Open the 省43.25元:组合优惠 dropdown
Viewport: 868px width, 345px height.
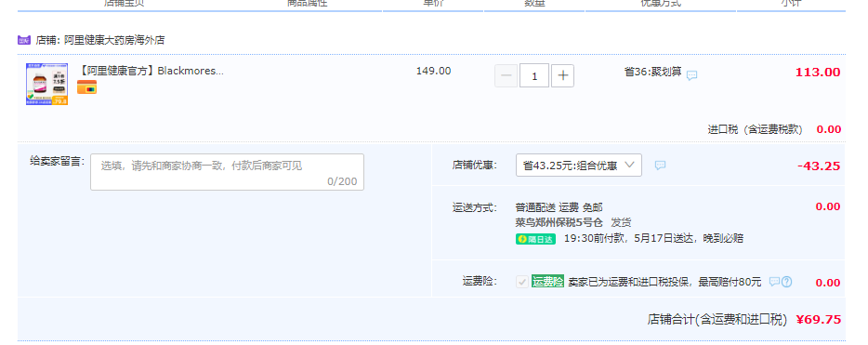click(579, 165)
